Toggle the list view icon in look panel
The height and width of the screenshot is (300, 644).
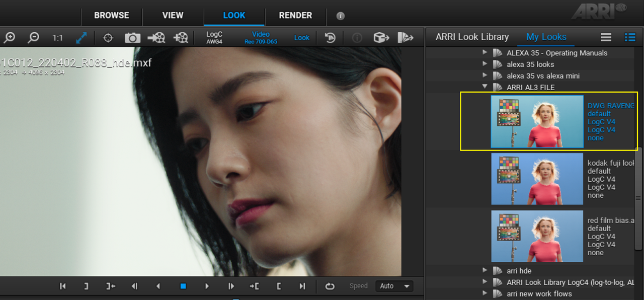(630, 37)
